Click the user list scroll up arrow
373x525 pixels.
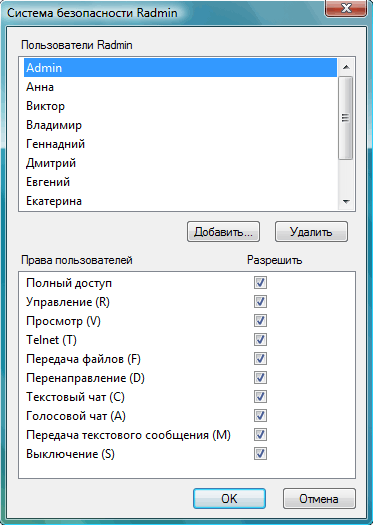346,67
